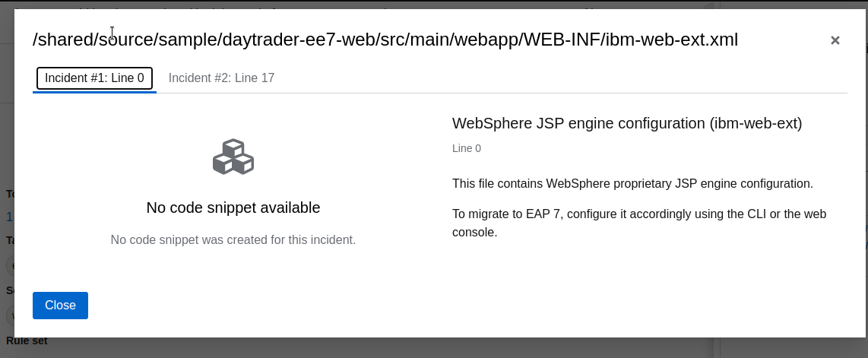Click the 'No code snippet was created' message

pyautogui.click(x=233, y=240)
